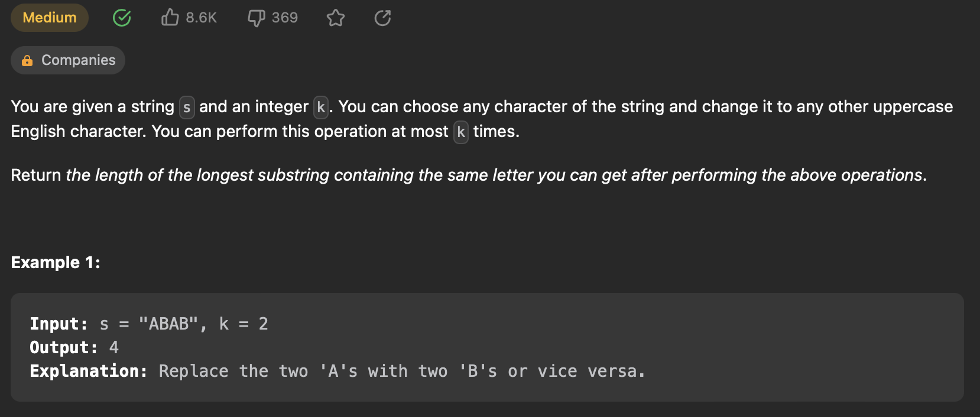Select the Medium difficulty badge
This screenshot has width=980, height=417.
(49, 18)
